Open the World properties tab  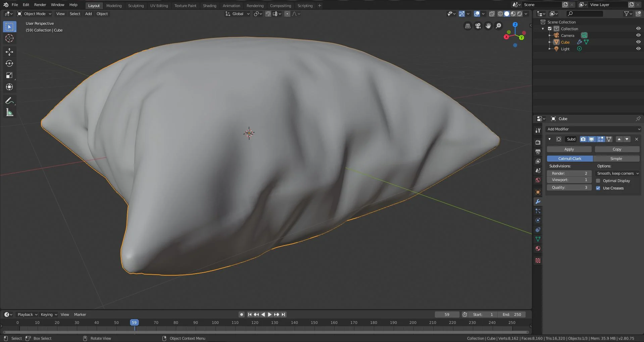[x=538, y=180]
